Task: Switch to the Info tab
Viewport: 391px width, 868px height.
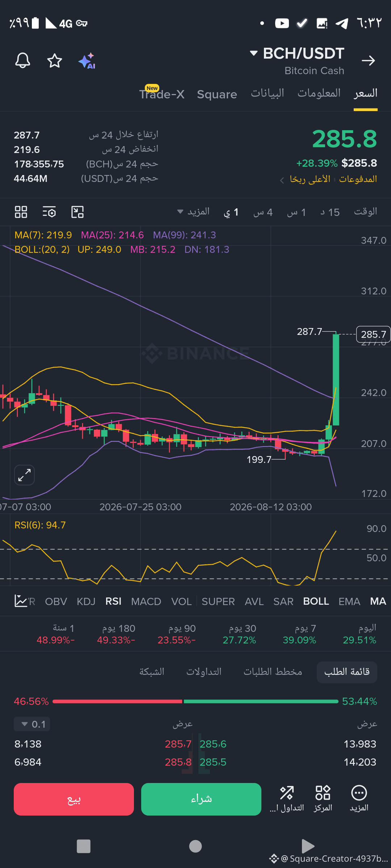Action: 319,93
